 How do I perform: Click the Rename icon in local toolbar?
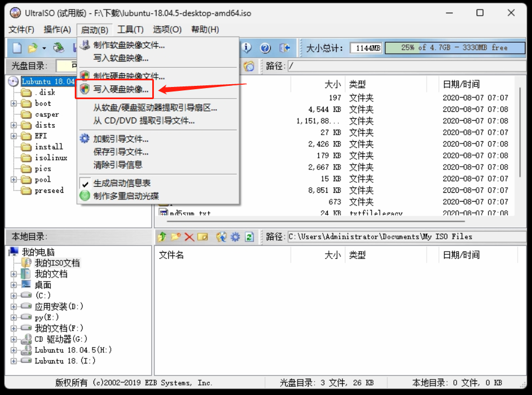tap(203, 237)
